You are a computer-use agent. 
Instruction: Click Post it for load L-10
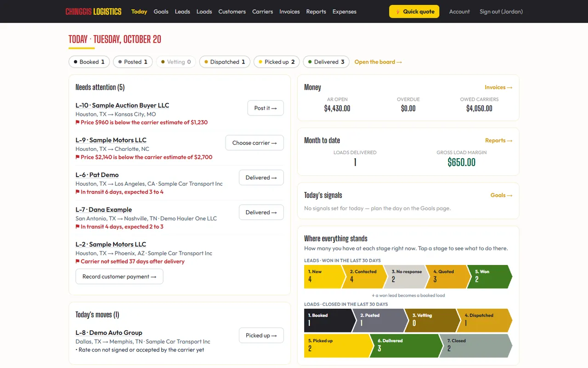coord(266,108)
